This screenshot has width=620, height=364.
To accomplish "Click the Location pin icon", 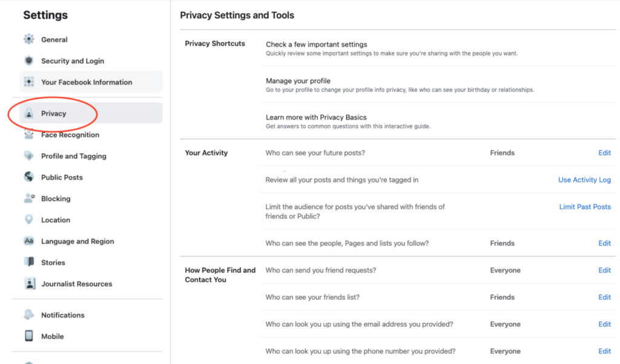I will pyautogui.click(x=29, y=219).
